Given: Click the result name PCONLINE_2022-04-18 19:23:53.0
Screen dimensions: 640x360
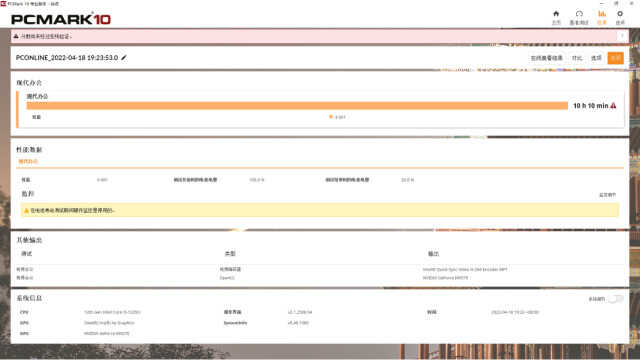Looking at the screenshot, I should (67, 58).
